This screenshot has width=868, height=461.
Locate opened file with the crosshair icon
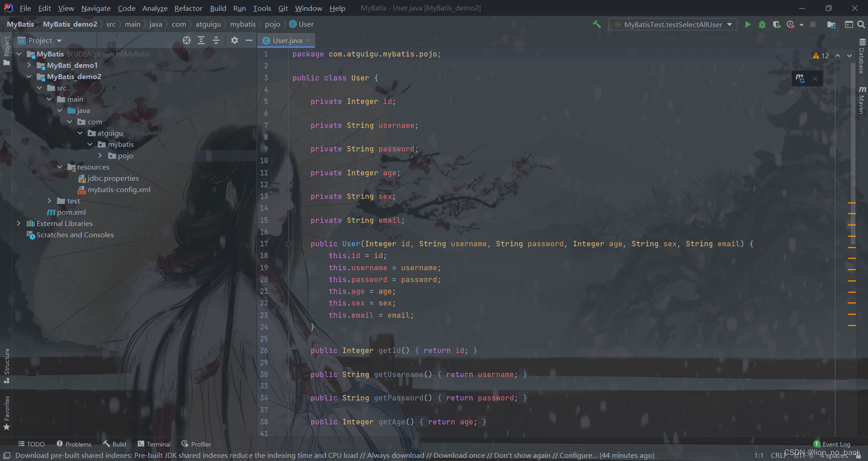tap(187, 40)
